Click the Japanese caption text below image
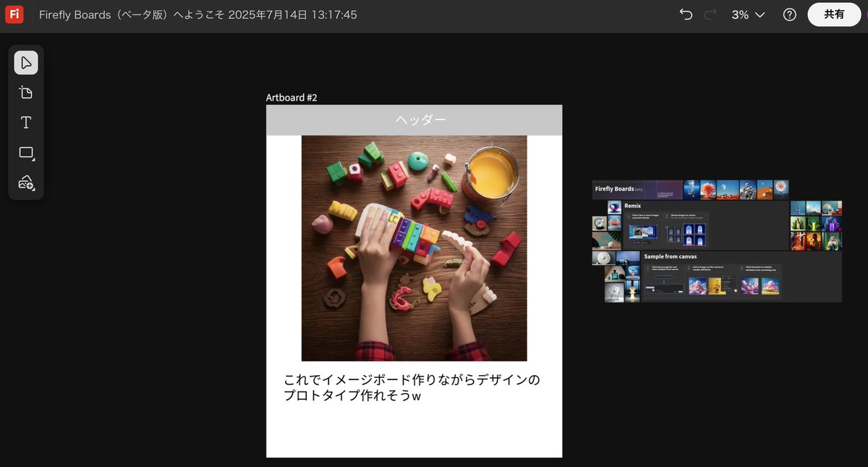This screenshot has width=868, height=467. [x=412, y=388]
